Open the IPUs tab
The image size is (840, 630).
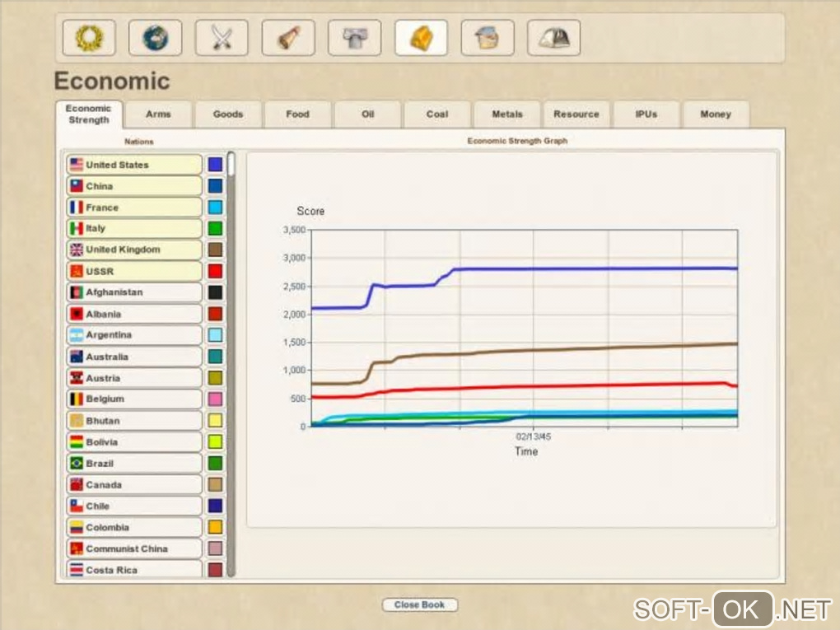[646, 114]
